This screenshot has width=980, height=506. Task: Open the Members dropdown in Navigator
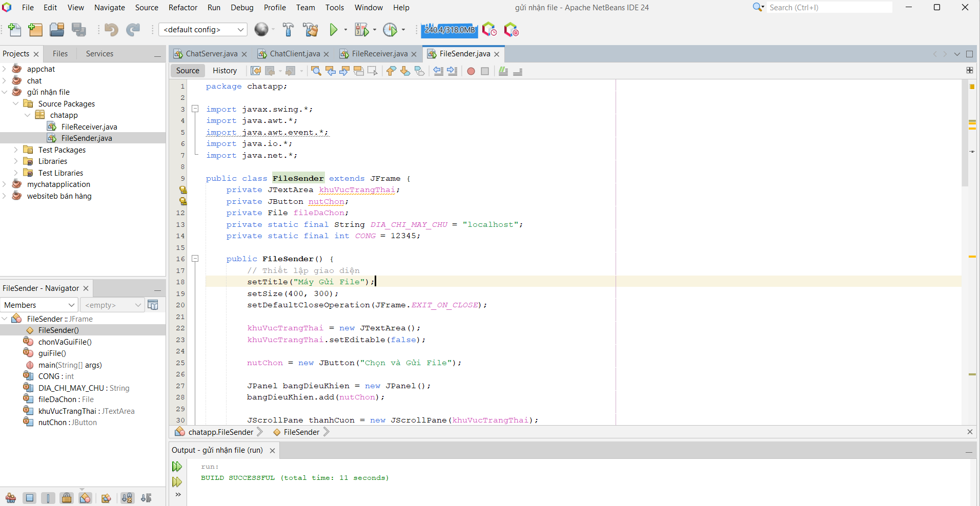tap(39, 305)
